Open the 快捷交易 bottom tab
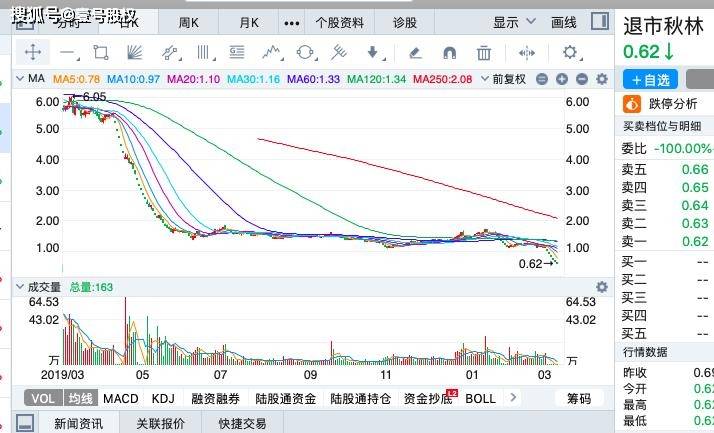Screen dimensions: 714x433 point(242,423)
